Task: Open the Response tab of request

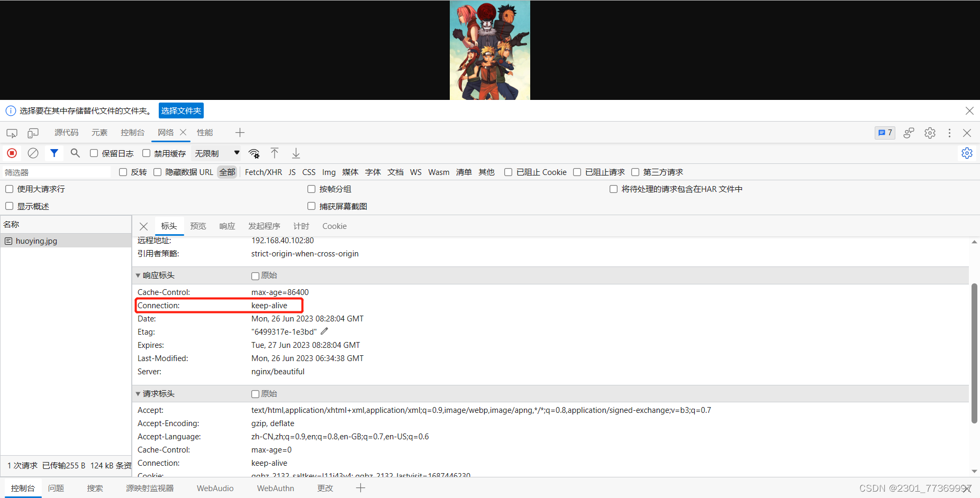Action: [x=227, y=226]
